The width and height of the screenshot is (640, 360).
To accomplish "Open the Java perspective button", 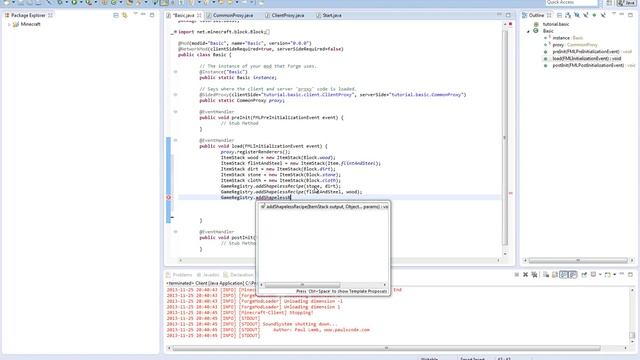I will (x=627, y=3).
